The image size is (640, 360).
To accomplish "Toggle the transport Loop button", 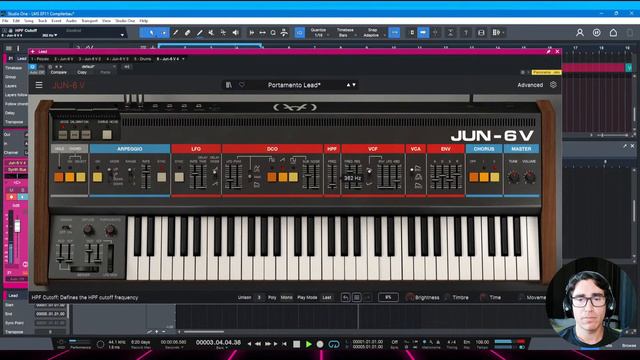I will [x=333, y=344].
